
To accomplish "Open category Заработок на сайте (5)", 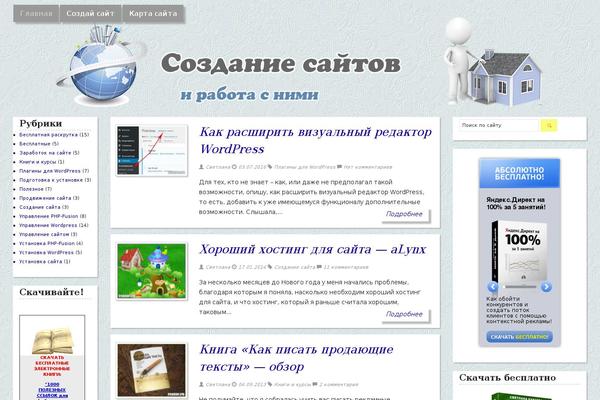I will click(49, 153).
